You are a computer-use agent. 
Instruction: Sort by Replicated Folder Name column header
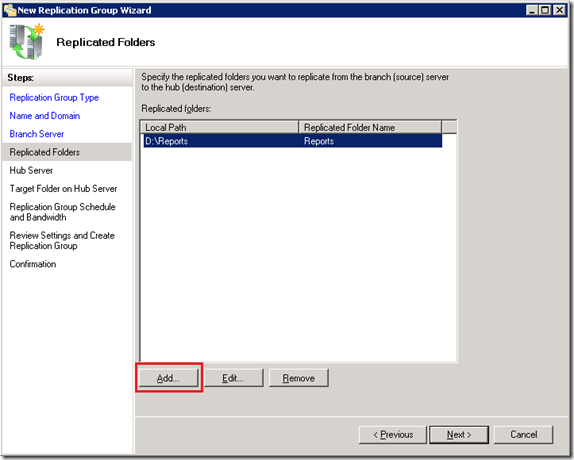pyautogui.click(x=370, y=127)
